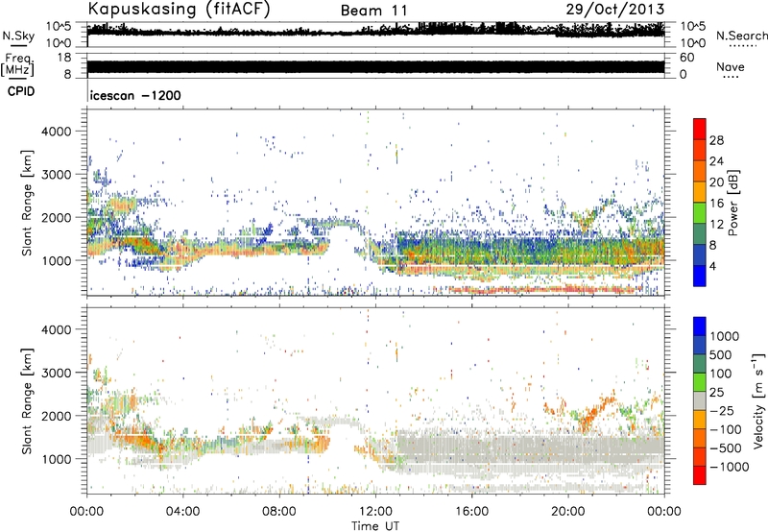Click the '12:00' time axis tick label
Screen dimensions: 768x532
[x=375, y=512]
